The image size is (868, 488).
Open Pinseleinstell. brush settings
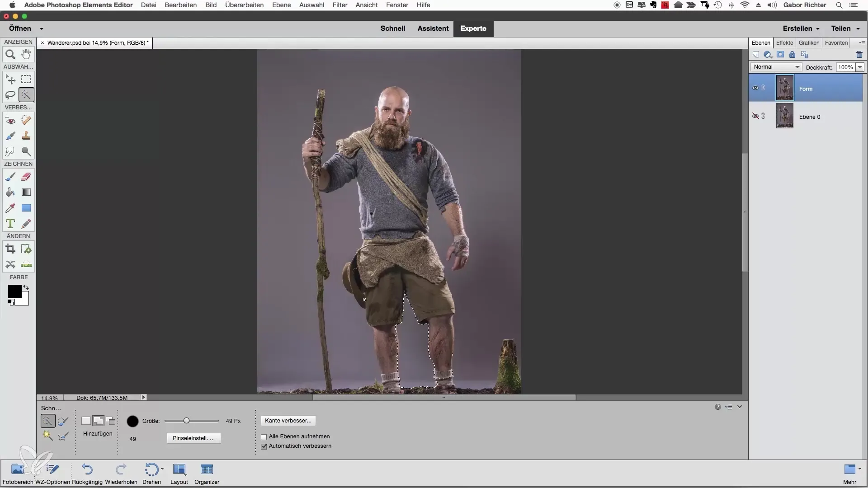tap(193, 438)
